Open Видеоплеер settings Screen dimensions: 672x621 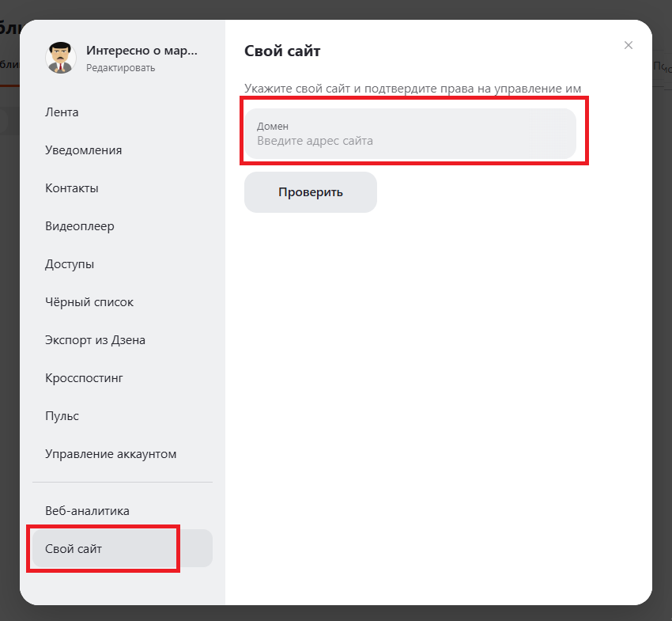click(80, 226)
